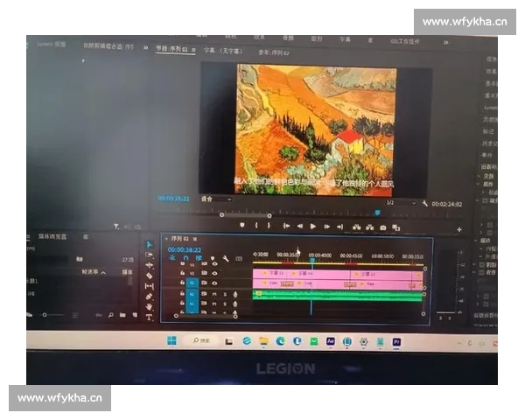Screen dimensions: 525x420
Task: Add a marker in Program monitor
Action: pos(242,226)
